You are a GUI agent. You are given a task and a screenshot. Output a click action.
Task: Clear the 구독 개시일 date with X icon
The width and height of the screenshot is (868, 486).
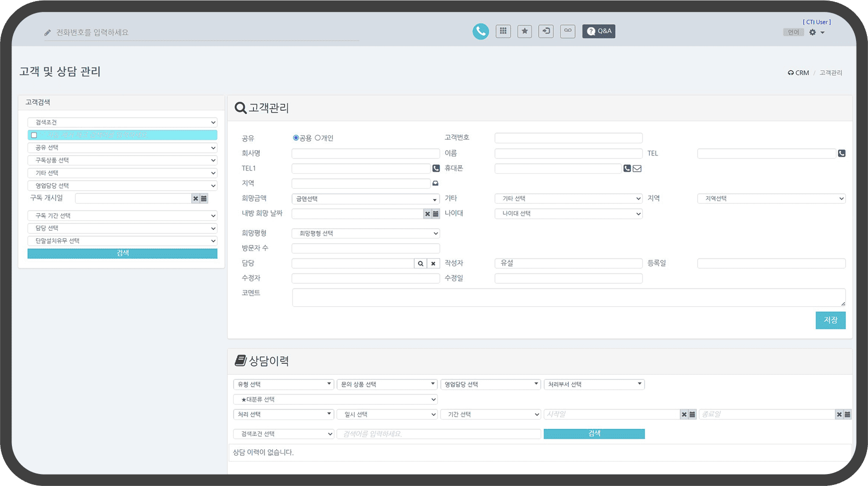click(195, 199)
